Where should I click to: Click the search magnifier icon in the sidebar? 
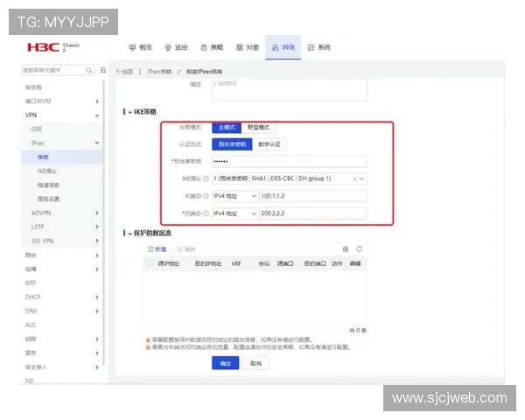click(x=88, y=70)
